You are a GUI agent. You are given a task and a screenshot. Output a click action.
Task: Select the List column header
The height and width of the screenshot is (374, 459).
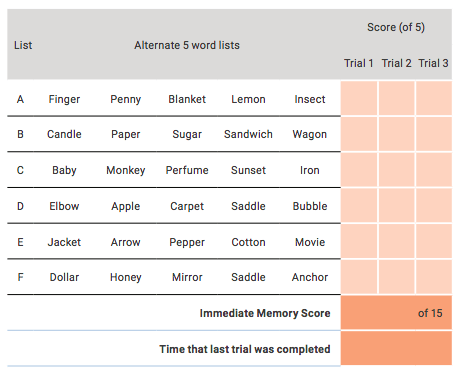point(23,45)
